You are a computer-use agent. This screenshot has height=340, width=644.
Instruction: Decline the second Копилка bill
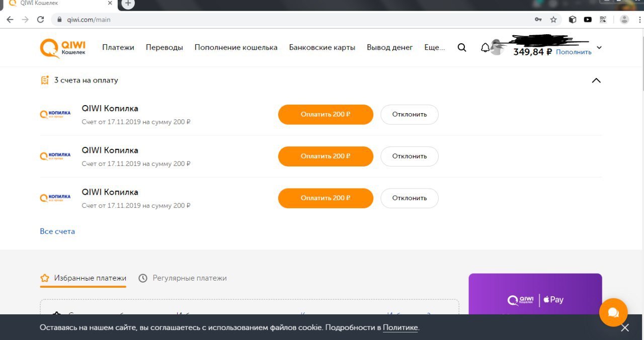click(410, 156)
